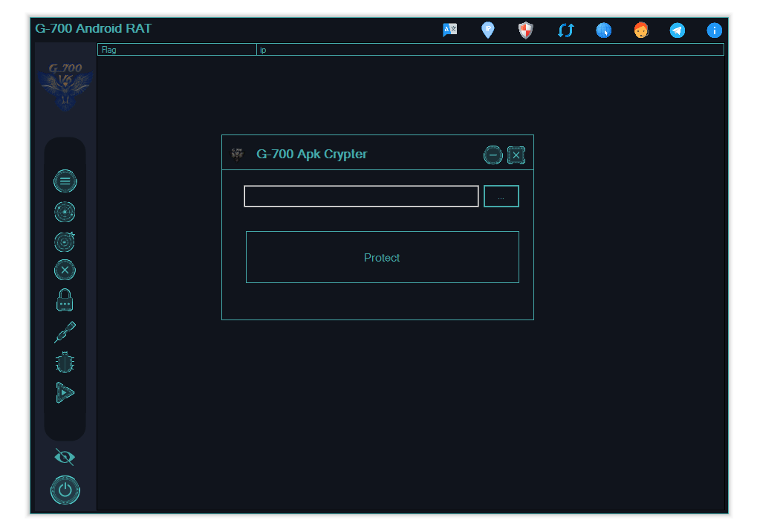Open the sidebar menu list icon
This screenshot has height=532, width=757.
(x=65, y=181)
